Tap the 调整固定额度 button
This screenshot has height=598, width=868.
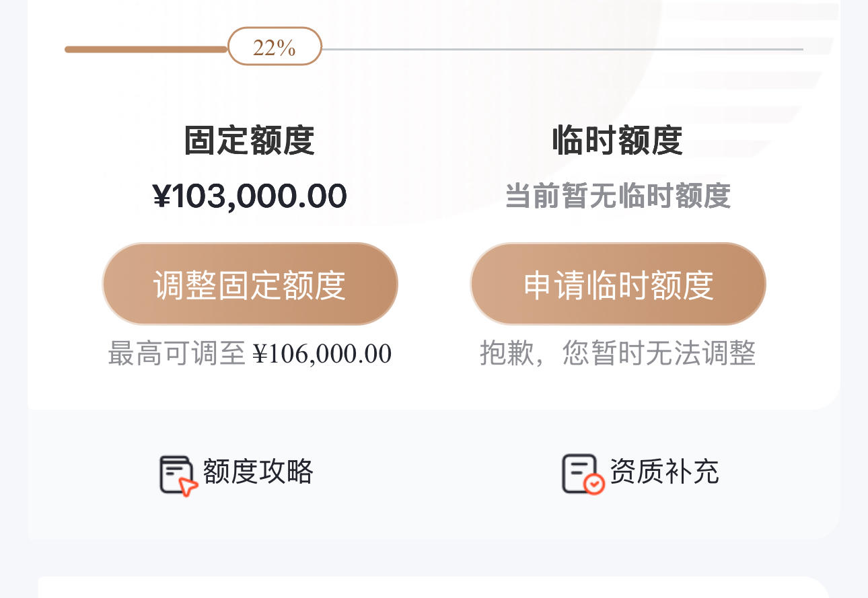pyautogui.click(x=250, y=284)
